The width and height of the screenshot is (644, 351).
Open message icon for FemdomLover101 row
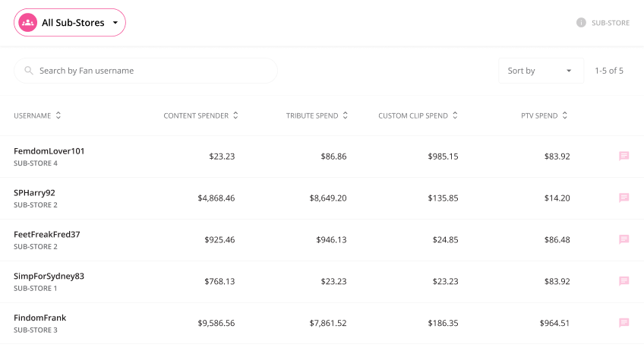point(624,156)
